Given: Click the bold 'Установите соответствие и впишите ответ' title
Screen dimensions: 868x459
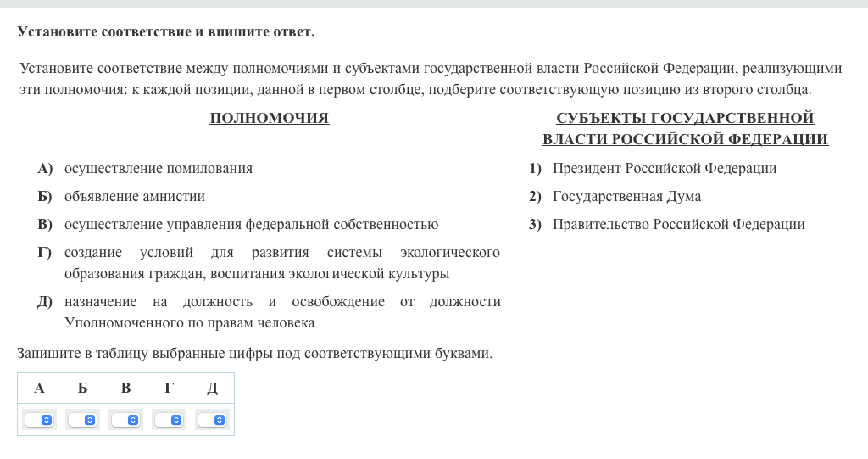Looking at the screenshot, I should click(x=165, y=32).
